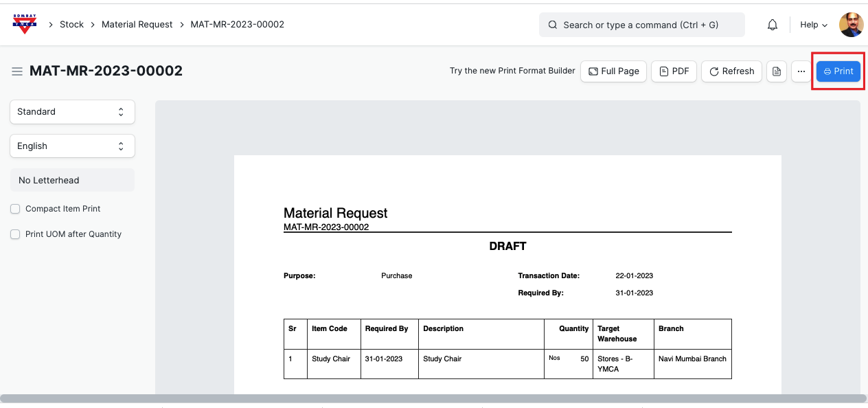Click the horizontal scrollbar at bottom
The width and height of the screenshot is (868, 408).
click(x=433, y=398)
